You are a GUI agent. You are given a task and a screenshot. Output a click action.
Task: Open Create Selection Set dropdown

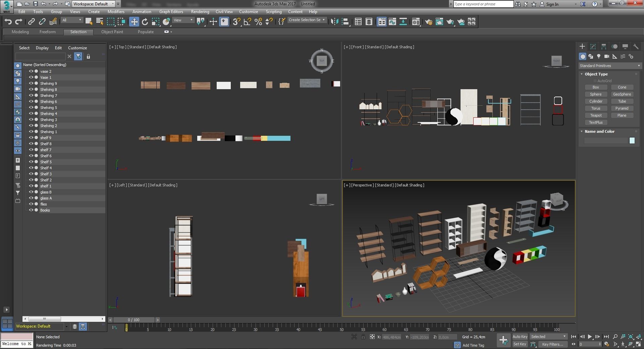click(x=307, y=20)
